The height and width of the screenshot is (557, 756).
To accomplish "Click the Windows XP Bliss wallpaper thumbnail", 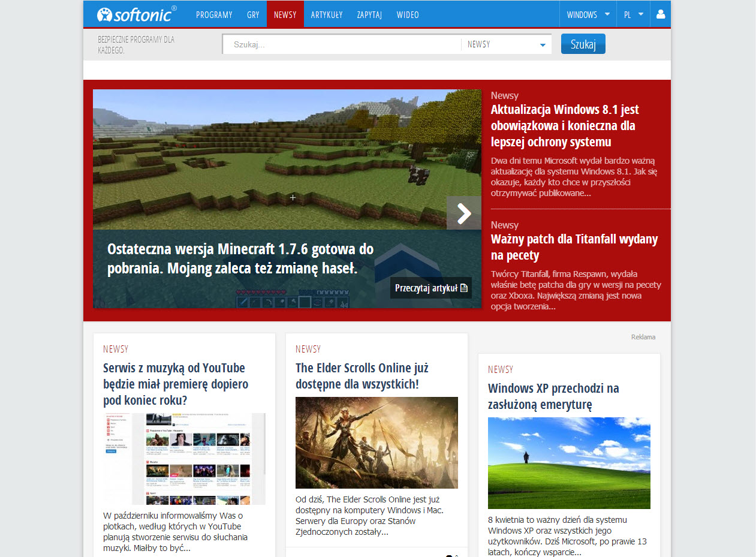I will tap(569, 463).
